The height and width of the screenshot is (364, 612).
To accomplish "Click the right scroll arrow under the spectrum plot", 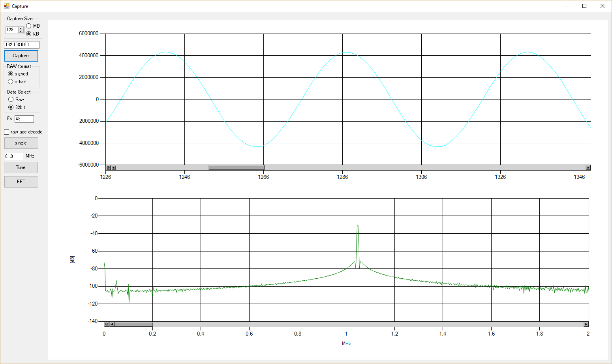I will 586,324.
